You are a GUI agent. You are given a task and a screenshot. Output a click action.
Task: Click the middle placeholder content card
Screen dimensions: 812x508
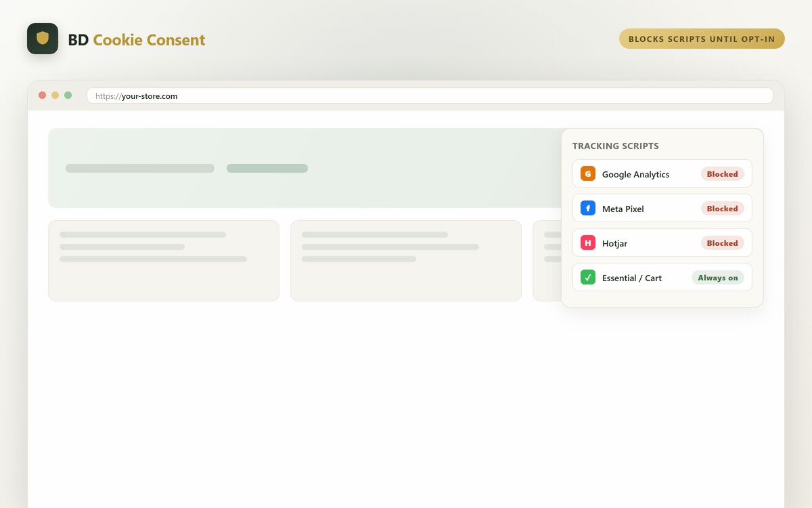click(x=406, y=261)
